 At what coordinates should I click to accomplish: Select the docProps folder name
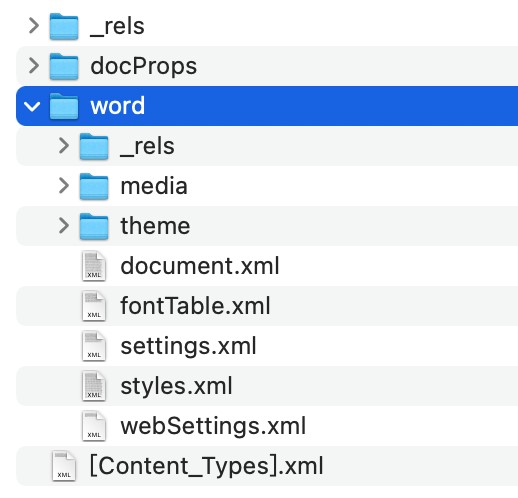144,66
